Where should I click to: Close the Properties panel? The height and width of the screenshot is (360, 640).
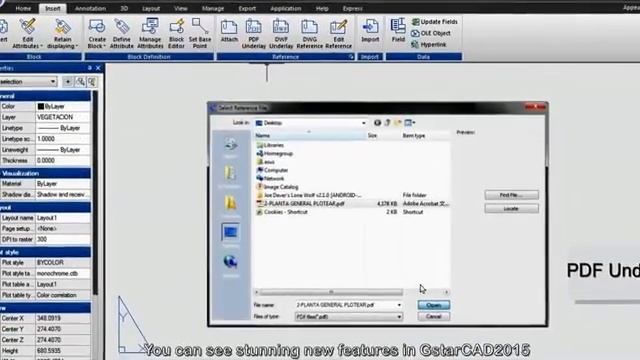[98, 68]
